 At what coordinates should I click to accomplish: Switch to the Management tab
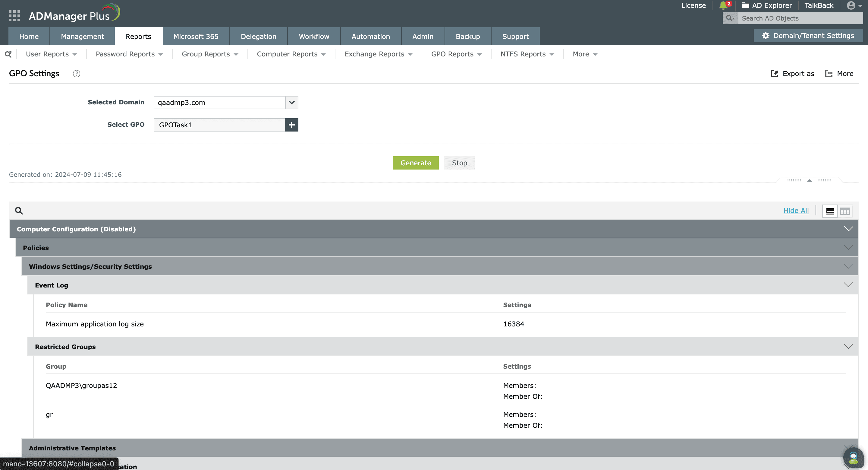(82, 37)
